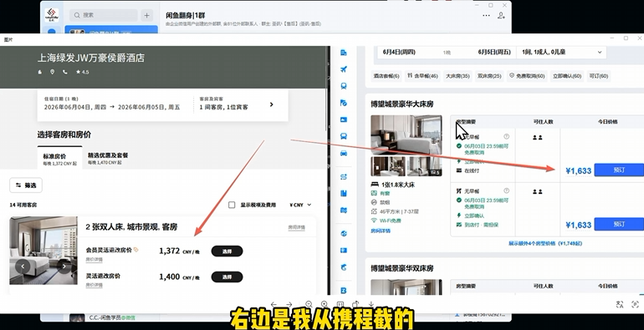
Task: Click the airplane flights icon in sidebar
Action: 344,69
